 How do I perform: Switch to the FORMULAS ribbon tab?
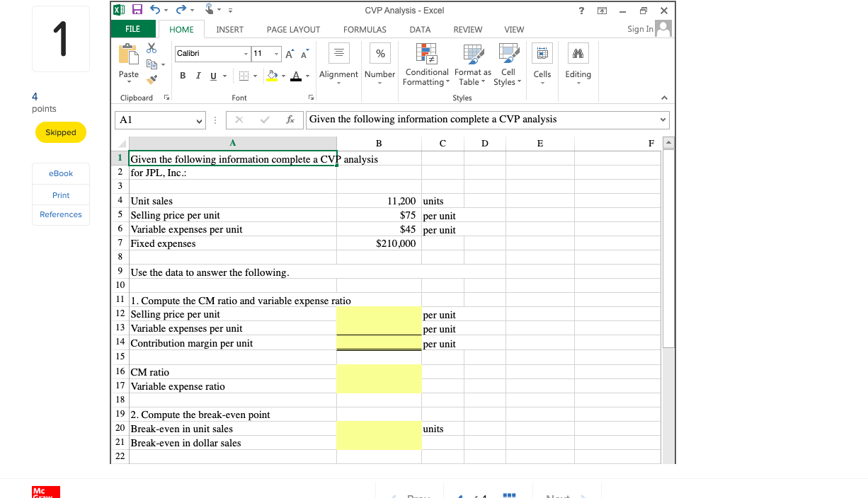pyautogui.click(x=365, y=30)
